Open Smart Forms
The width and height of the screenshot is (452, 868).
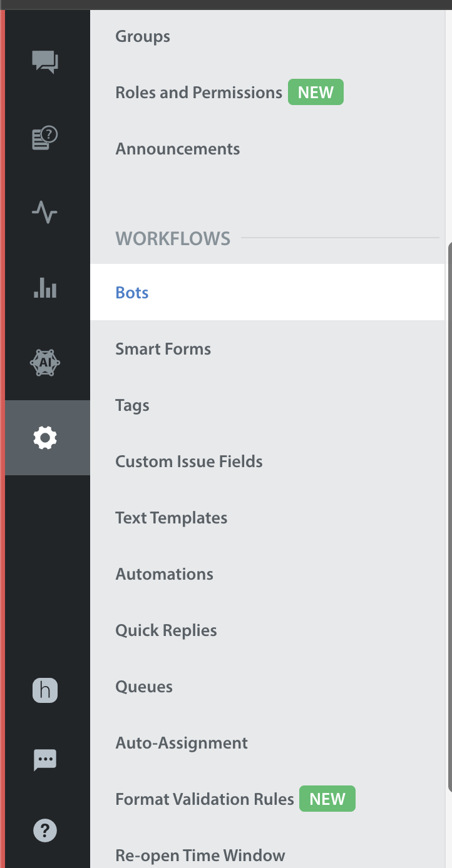point(163,349)
